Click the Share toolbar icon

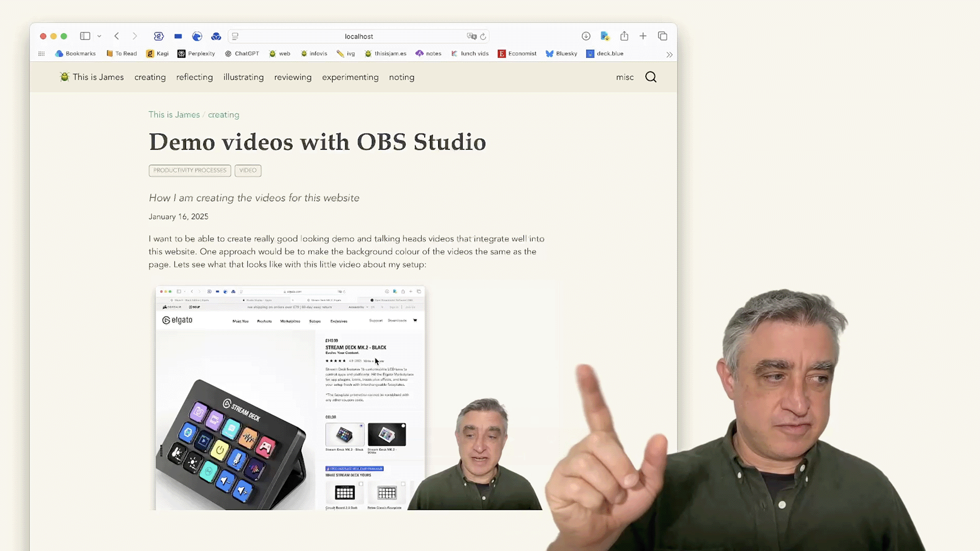(x=624, y=36)
